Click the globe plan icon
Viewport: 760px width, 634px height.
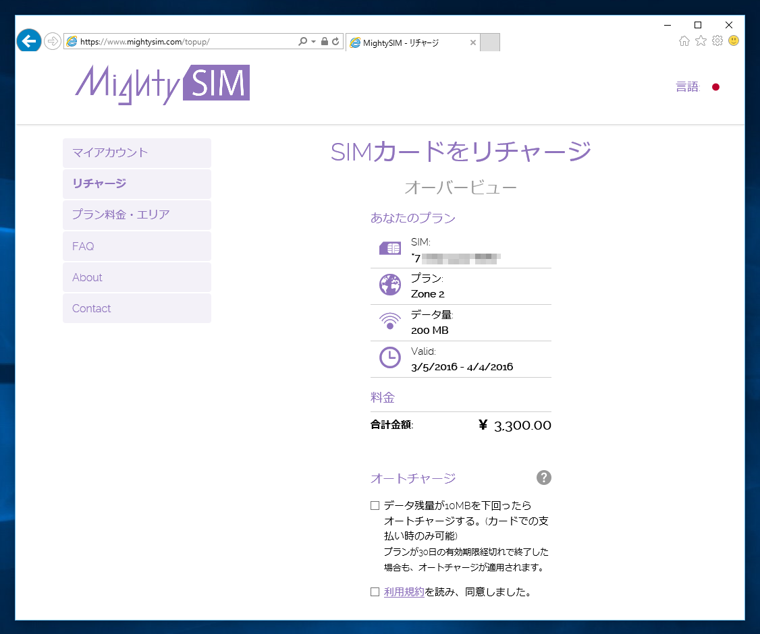tap(390, 285)
